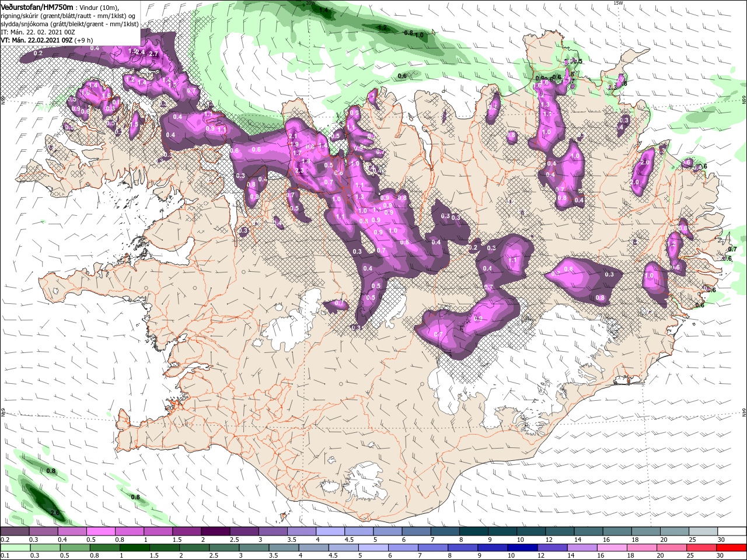Image resolution: width=747 pixels, height=560 pixels.
Task: Pick upper-row swatch between 0.2 and 0.3
Action: click(15, 531)
